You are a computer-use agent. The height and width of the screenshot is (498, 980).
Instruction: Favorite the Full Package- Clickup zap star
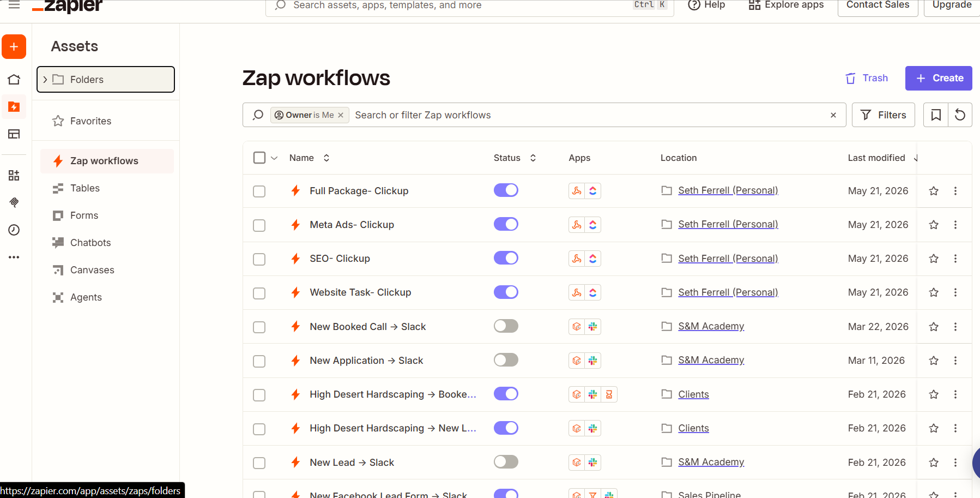click(934, 191)
